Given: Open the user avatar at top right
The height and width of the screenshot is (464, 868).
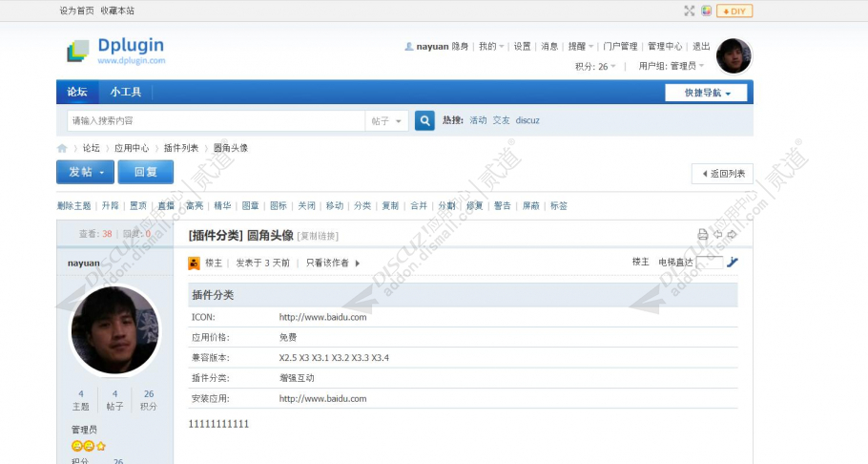Looking at the screenshot, I should pyautogui.click(x=734, y=56).
